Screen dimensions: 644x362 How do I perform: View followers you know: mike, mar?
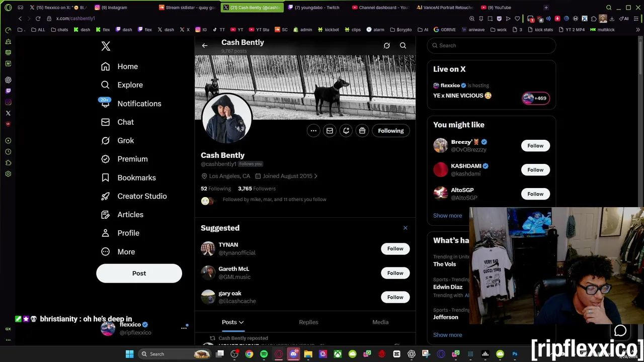(274, 200)
